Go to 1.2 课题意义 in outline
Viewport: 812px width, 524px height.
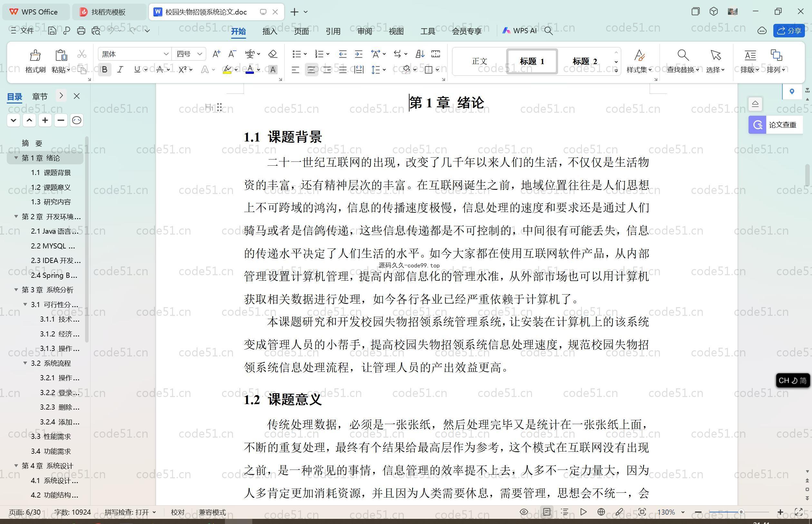pos(51,187)
